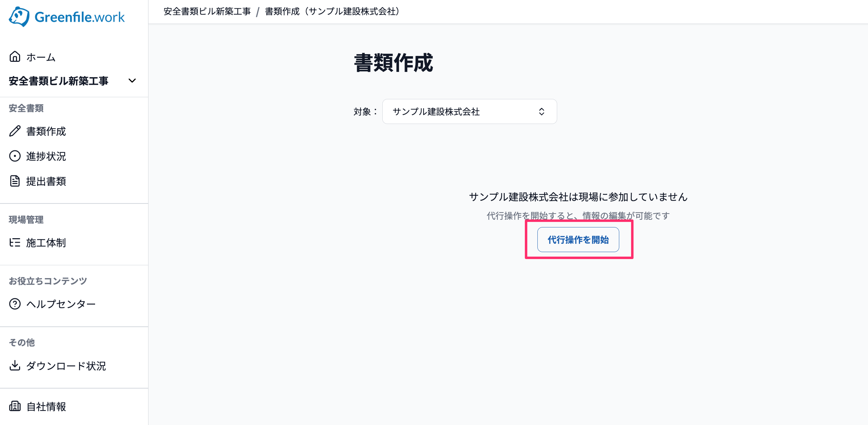Click the document icon for 提出書類
This screenshot has height=425, width=868.
tap(15, 181)
